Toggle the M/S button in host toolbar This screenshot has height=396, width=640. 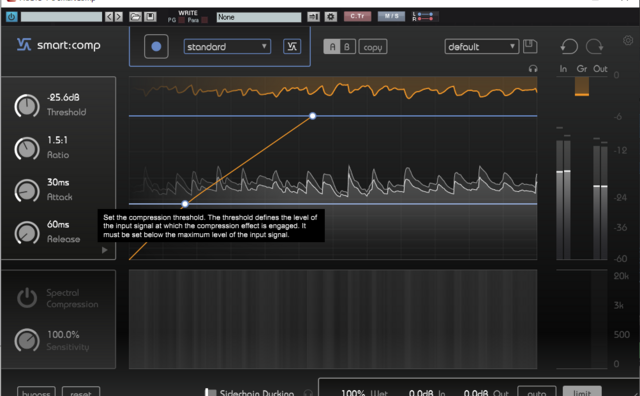(391, 16)
